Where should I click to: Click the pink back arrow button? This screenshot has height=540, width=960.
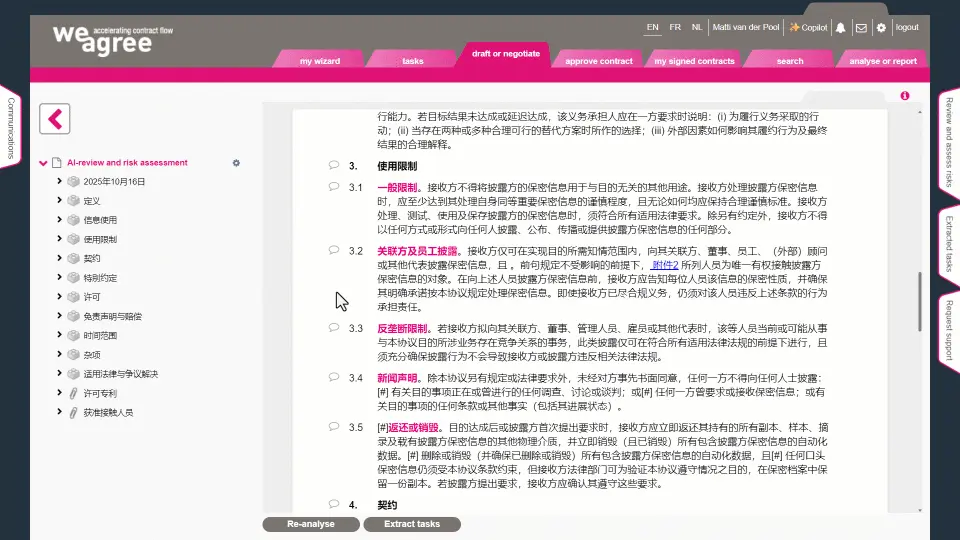pos(54,119)
